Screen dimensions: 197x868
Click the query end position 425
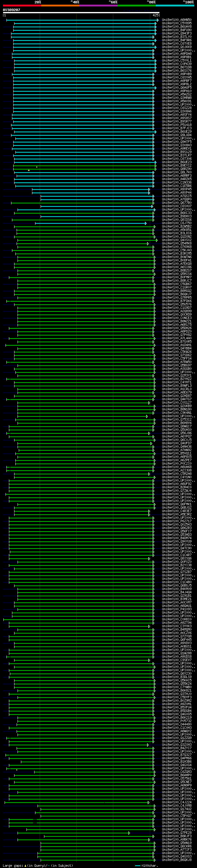(155, 15)
